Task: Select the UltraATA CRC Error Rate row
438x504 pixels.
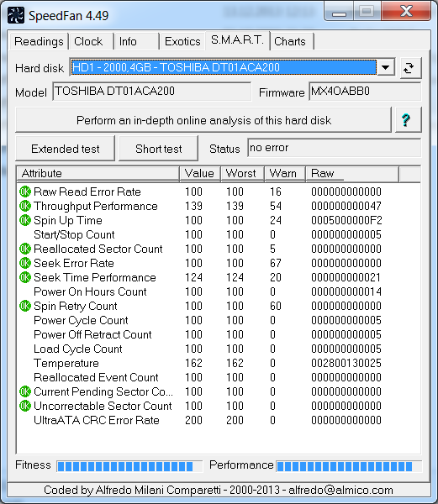Action: (x=218, y=420)
